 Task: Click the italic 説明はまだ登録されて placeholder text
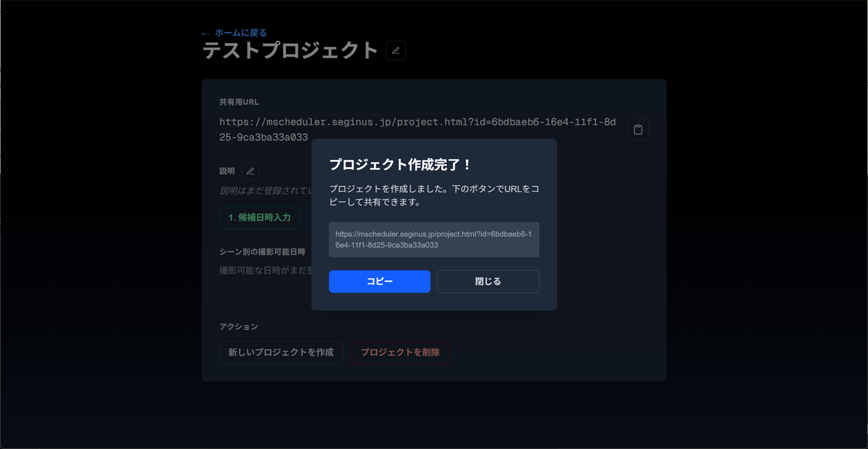coord(265,191)
